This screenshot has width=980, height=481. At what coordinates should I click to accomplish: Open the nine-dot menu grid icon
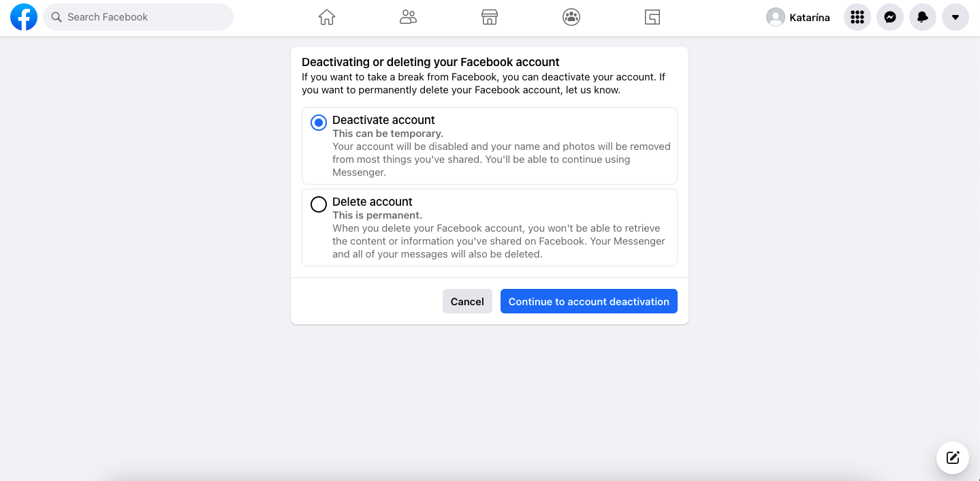[857, 17]
